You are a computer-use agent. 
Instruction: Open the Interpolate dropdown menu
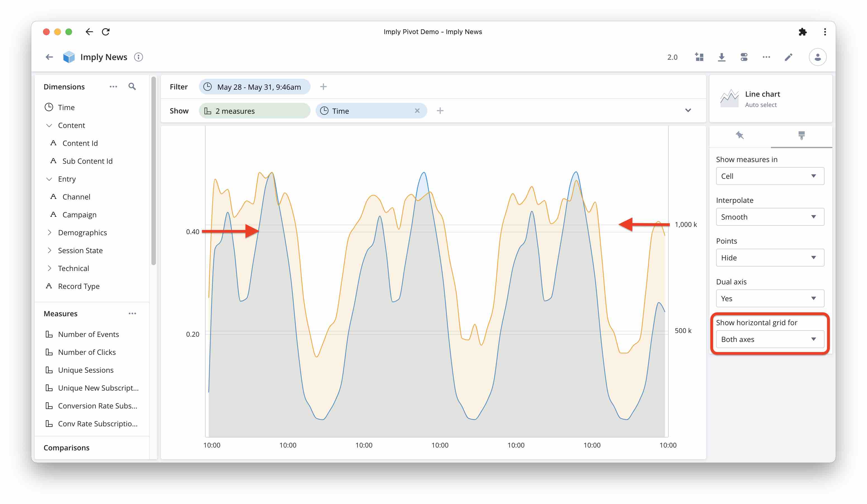pyautogui.click(x=769, y=217)
